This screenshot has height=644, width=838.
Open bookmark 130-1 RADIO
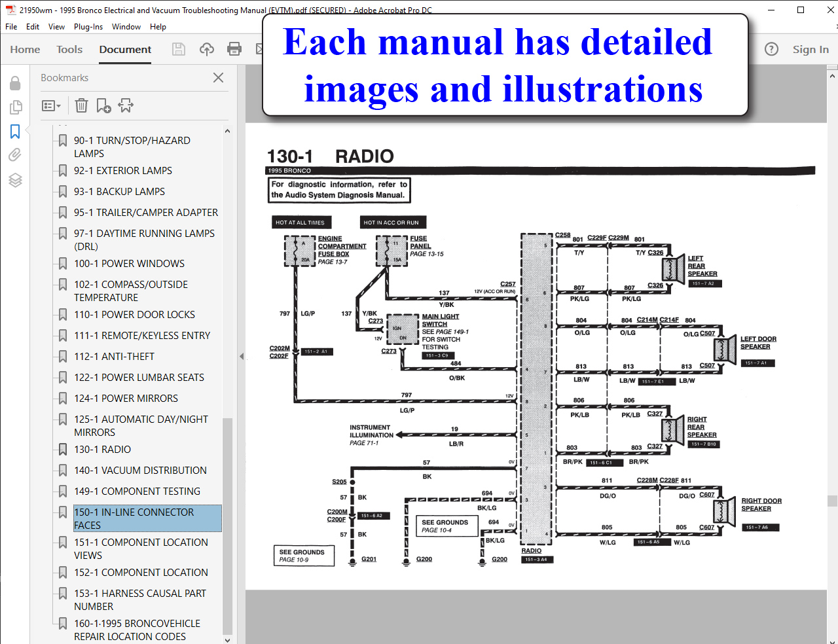(102, 449)
